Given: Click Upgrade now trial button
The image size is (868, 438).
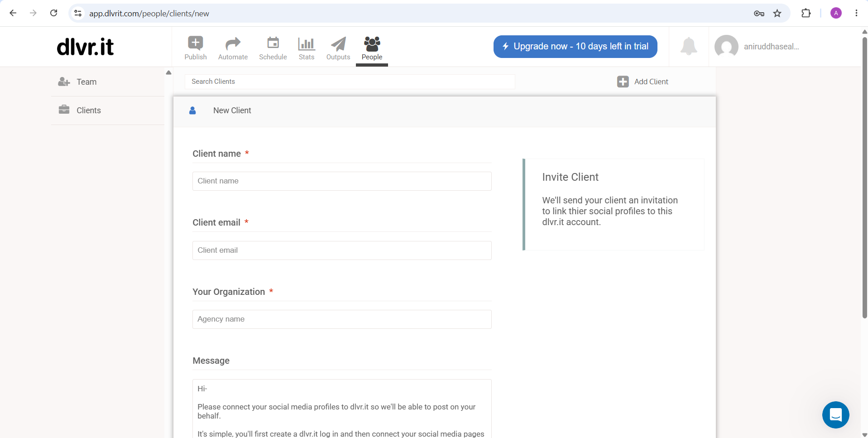Looking at the screenshot, I should [575, 46].
